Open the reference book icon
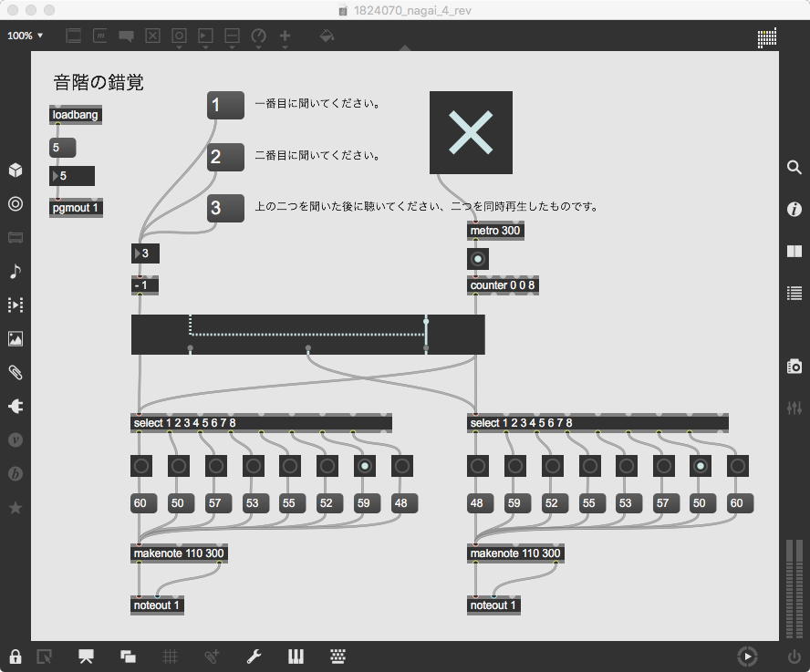The height and width of the screenshot is (672, 810). (x=794, y=251)
